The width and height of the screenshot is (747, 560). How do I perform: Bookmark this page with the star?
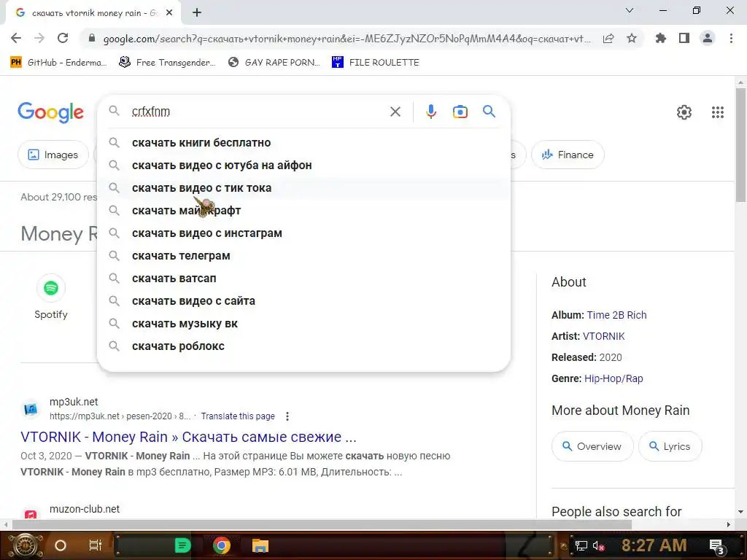point(632,38)
